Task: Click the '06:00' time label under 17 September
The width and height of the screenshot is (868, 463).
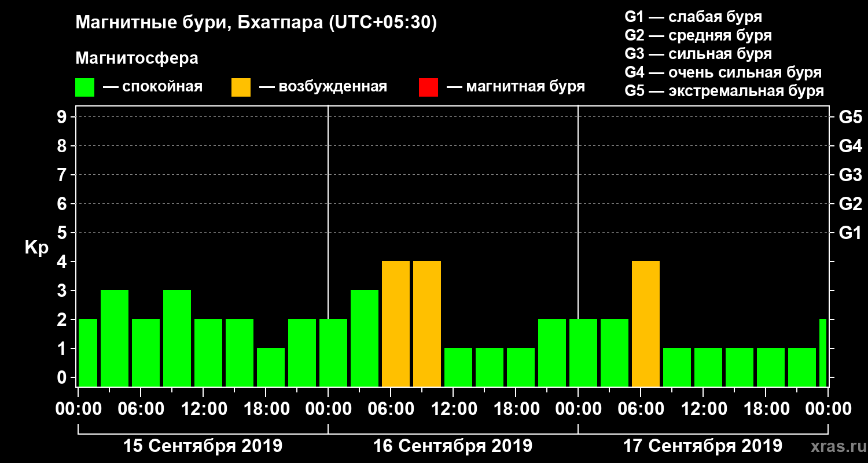Action: tap(641, 409)
